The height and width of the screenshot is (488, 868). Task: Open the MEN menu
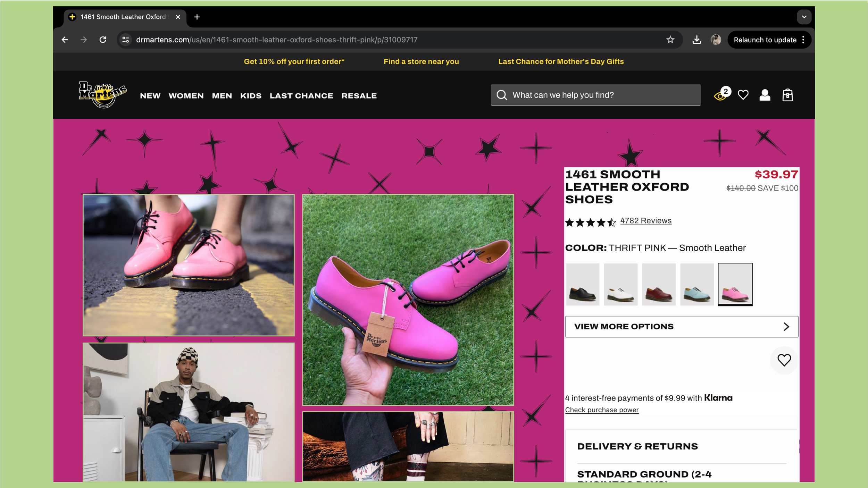point(222,96)
